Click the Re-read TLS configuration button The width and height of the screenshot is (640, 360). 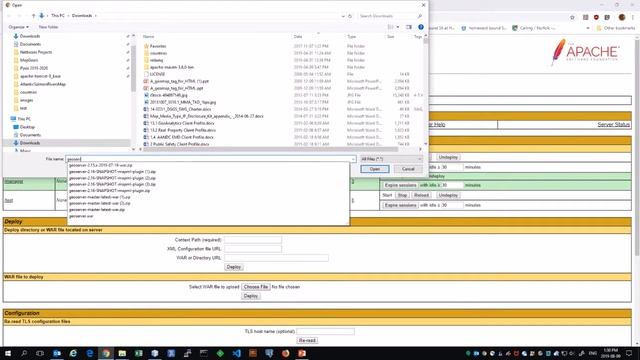[x=307, y=340]
